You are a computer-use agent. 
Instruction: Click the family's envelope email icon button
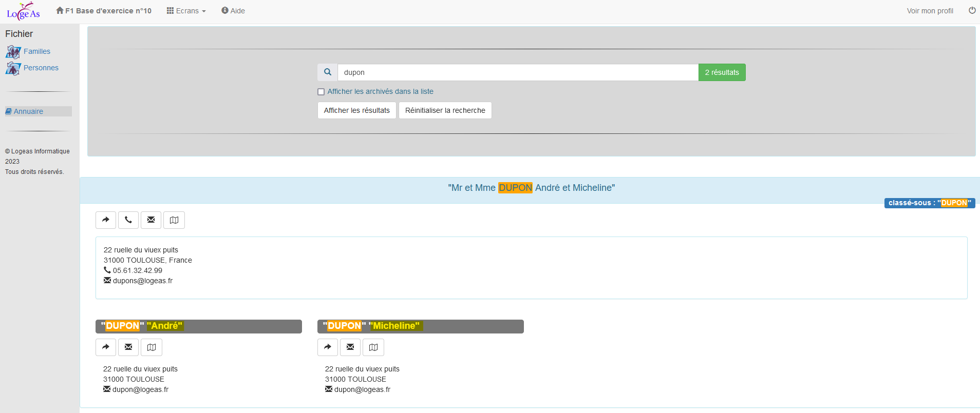[151, 220]
